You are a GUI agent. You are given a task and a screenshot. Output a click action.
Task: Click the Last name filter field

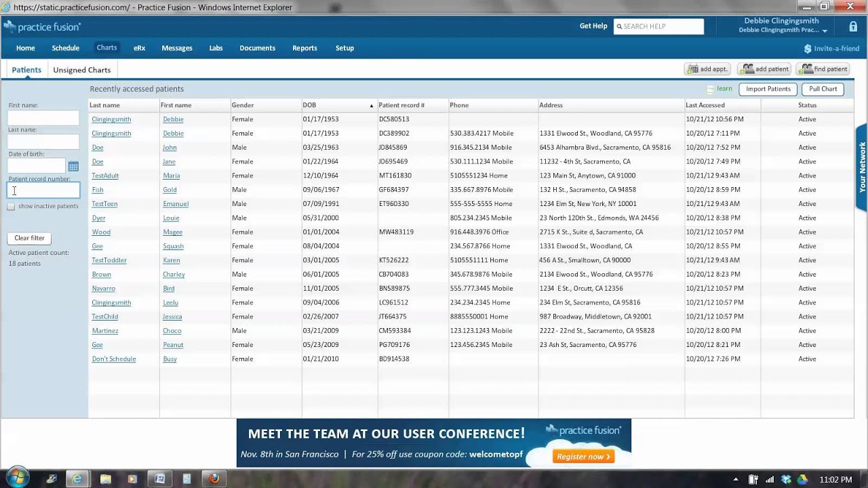pos(43,142)
